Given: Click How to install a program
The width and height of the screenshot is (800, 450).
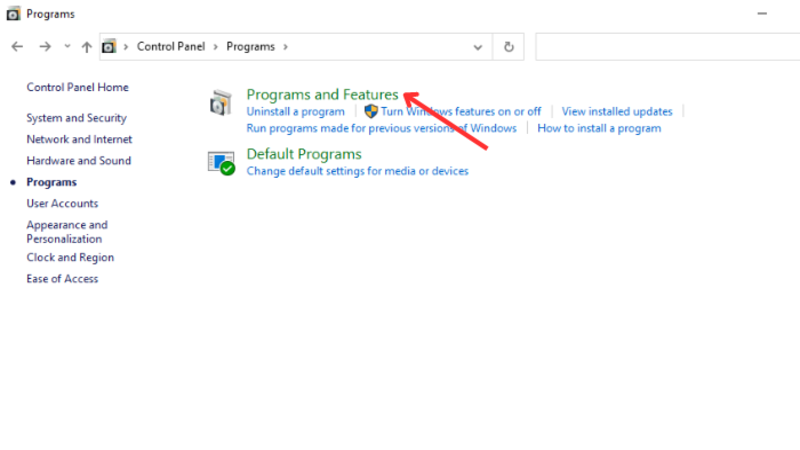Looking at the screenshot, I should click(599, 129).
